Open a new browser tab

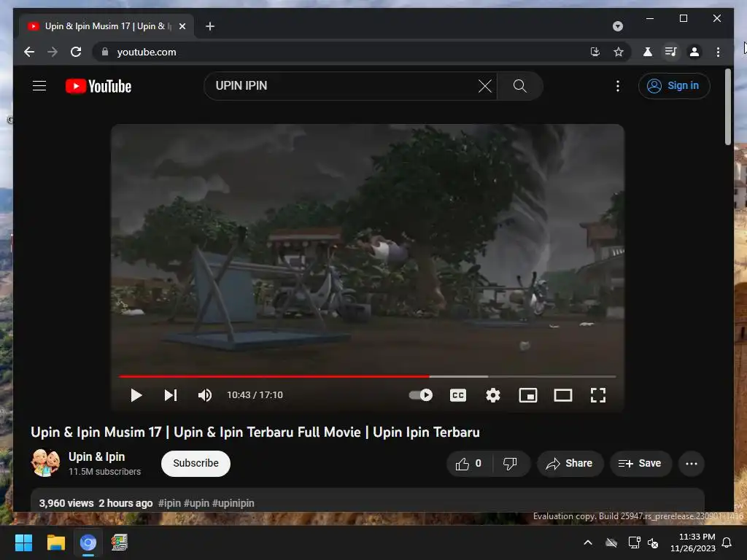pos(209,26)
